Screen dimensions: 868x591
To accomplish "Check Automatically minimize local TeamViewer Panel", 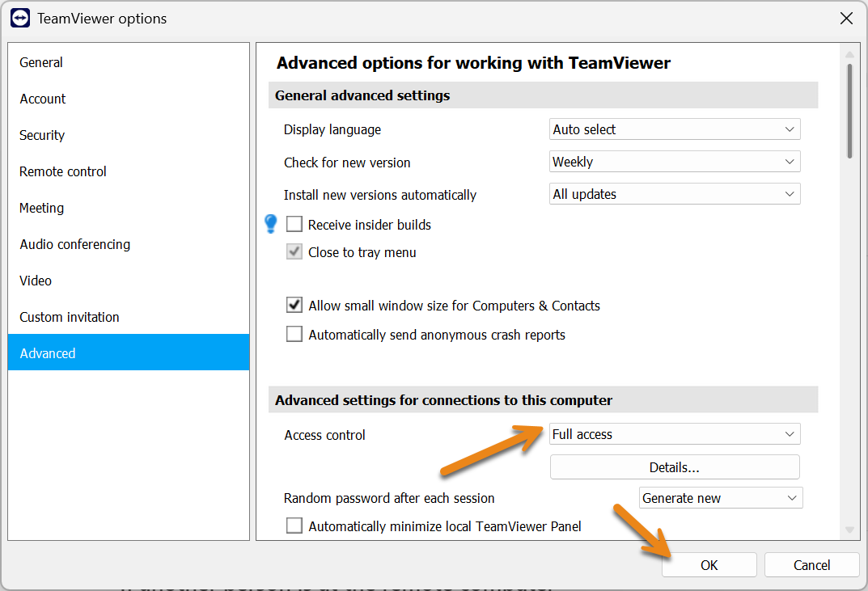I will pos(294,526).
